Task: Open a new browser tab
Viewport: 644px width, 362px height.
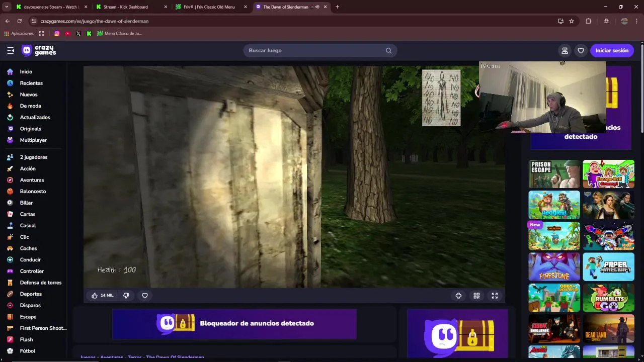Action: click(337, 7)
